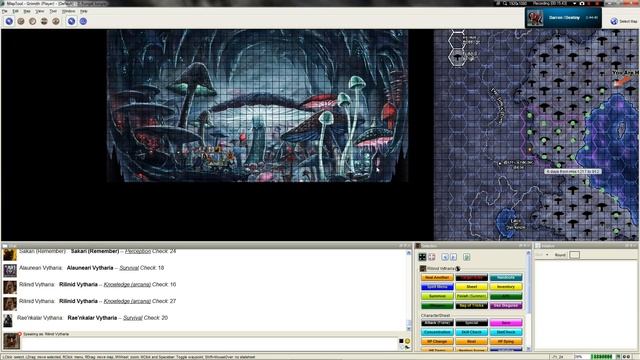Viewport: 640px width, 360px height.
Task: Click Knowledge (arcana) link with Check: 27
Action: [127, 301]
